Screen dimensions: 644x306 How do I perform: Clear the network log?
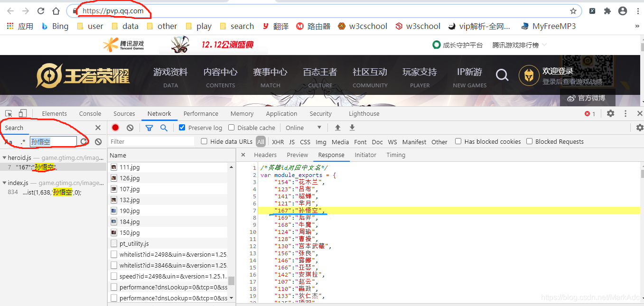[130, 128]
